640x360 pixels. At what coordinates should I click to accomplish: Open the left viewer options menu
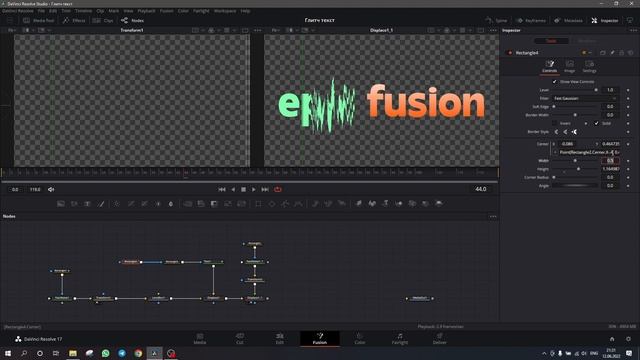click(258, 30)
